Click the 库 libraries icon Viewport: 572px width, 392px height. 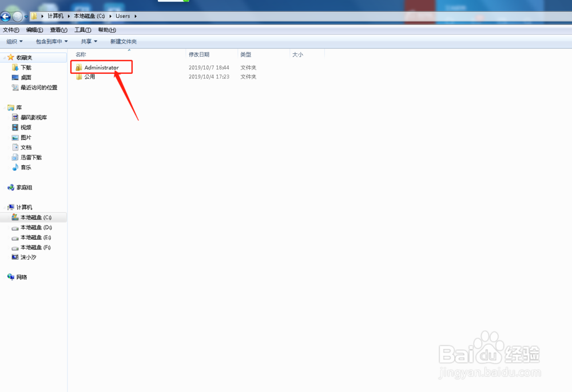(x=10, y=108)
